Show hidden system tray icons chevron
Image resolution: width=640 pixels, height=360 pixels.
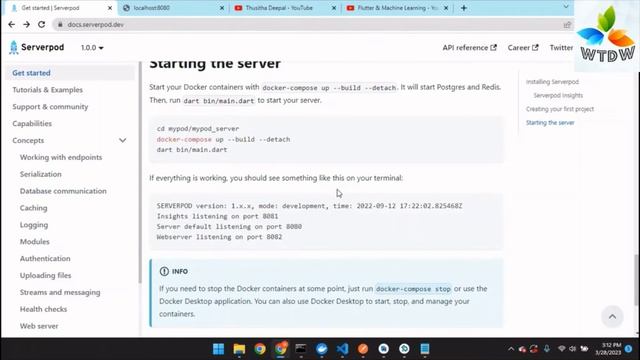click(x=511, y=349)
